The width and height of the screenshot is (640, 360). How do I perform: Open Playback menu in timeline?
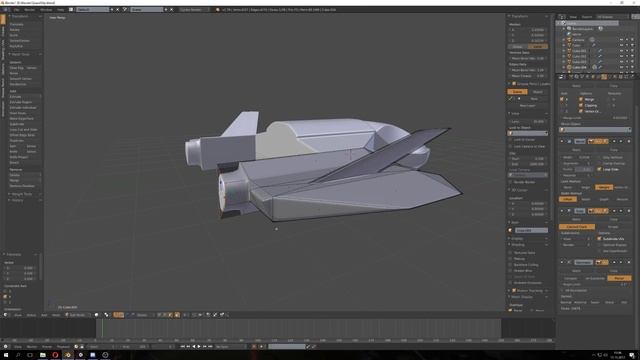pyautogui.click(x=63, y=347)
